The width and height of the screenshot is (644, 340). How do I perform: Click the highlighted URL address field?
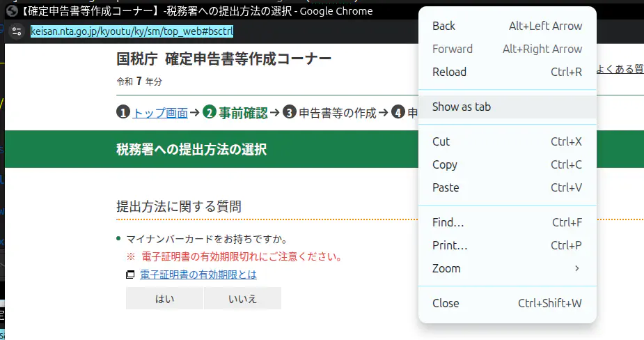132,31
